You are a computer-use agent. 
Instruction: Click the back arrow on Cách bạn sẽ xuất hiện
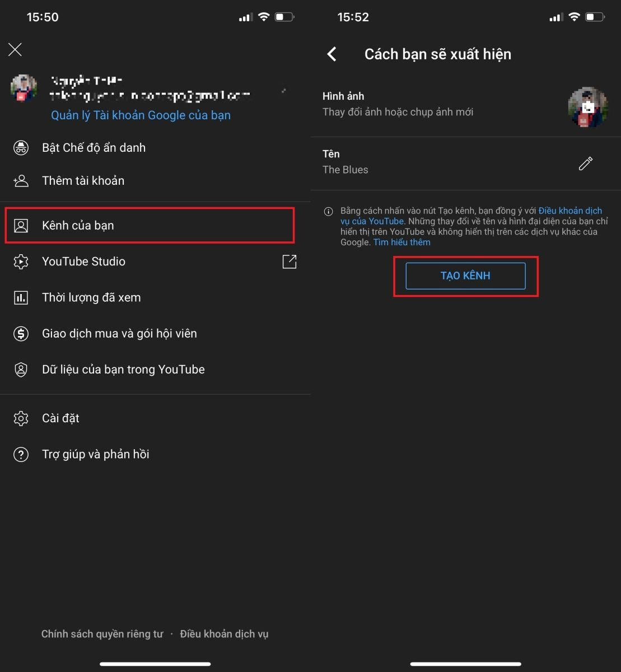click(331, 54)
